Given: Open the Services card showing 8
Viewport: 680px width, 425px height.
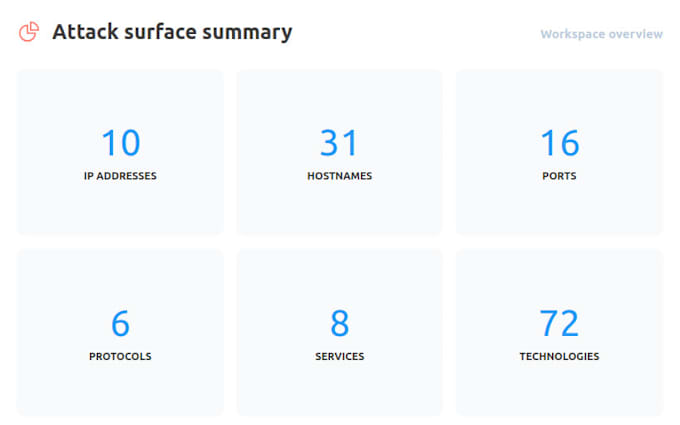Looking at the screenshot, I should (340, 333).
